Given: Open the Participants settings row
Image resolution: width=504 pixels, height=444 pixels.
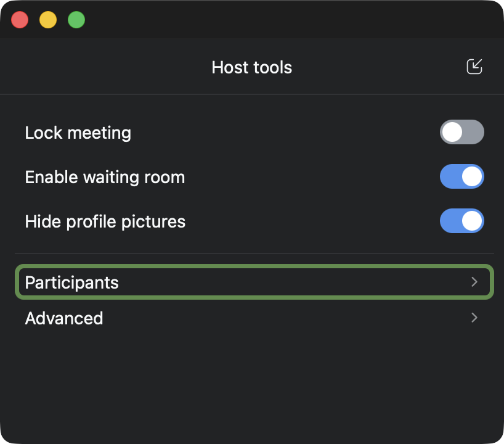Looking at the screenshot, I should click(253, 282).
